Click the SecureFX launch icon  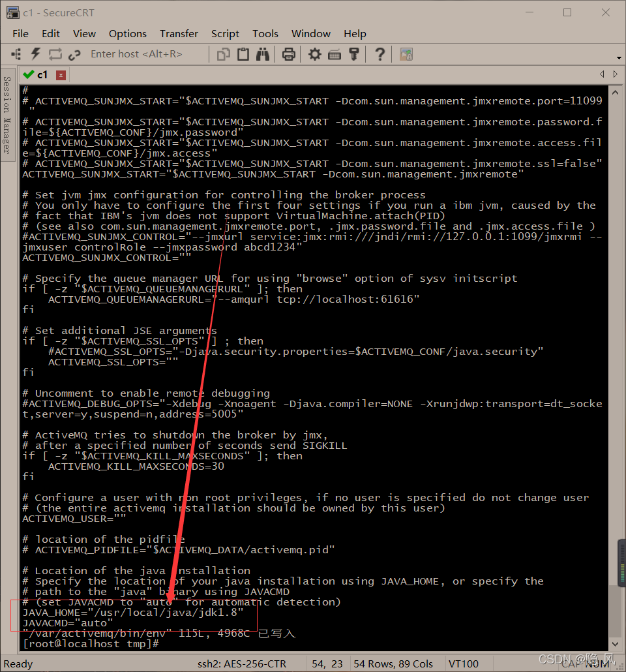[x=406, y=54]
